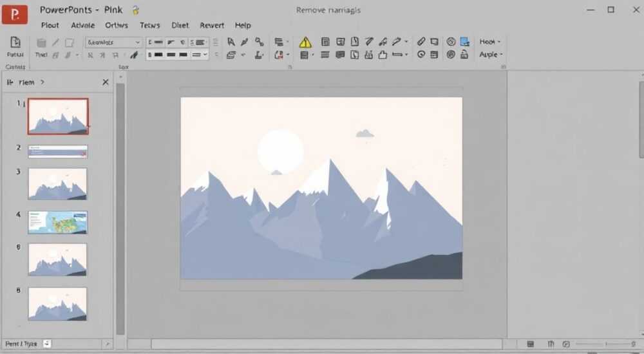The width and height of the screenshot is (644, 354).
Task: Click the paste clipboard icon in ribbon
Action: [15, 42]
